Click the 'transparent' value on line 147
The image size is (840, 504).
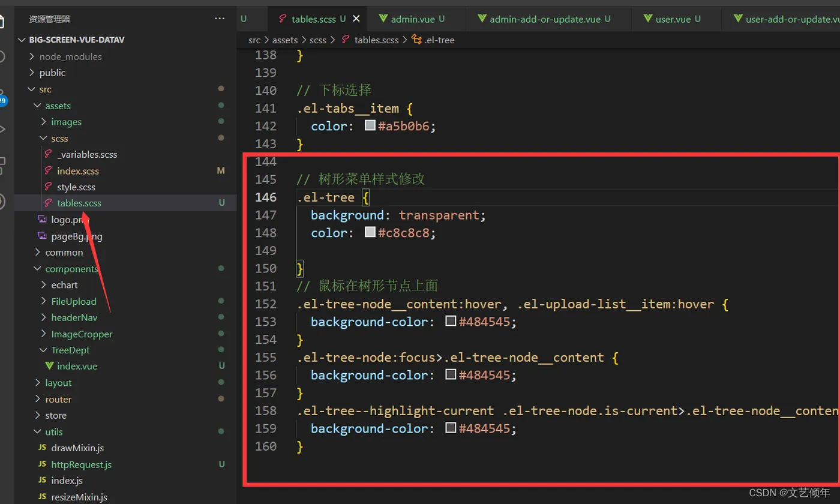click(x=439, y=215)
